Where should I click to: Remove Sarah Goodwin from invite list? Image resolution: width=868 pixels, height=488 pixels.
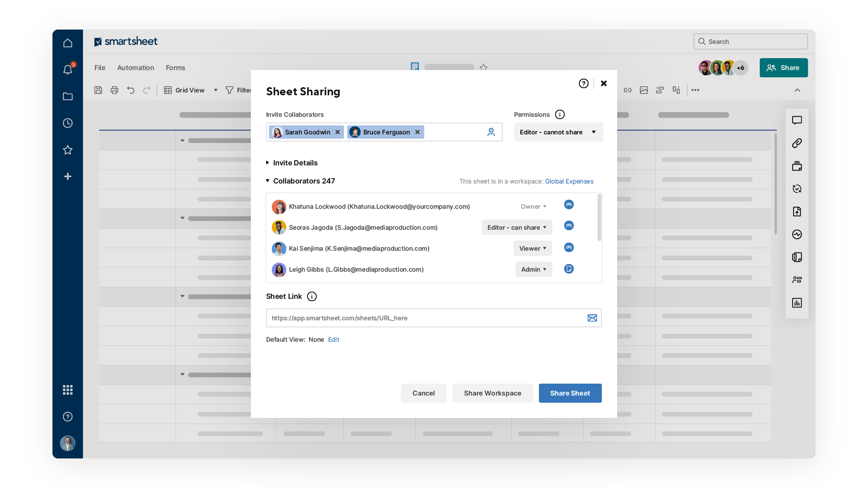click(x=338, y=132)
